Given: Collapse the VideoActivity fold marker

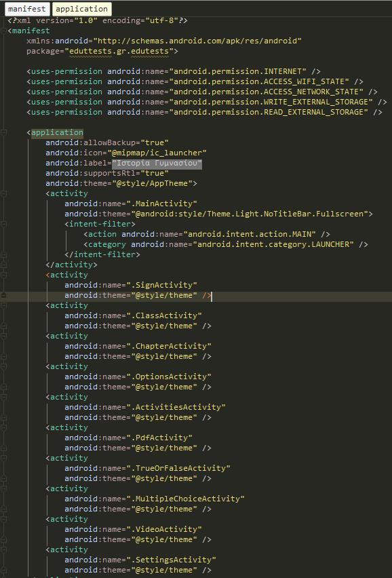Looking at the screenshot, I should pyautogui.click(x=3, y=519).
